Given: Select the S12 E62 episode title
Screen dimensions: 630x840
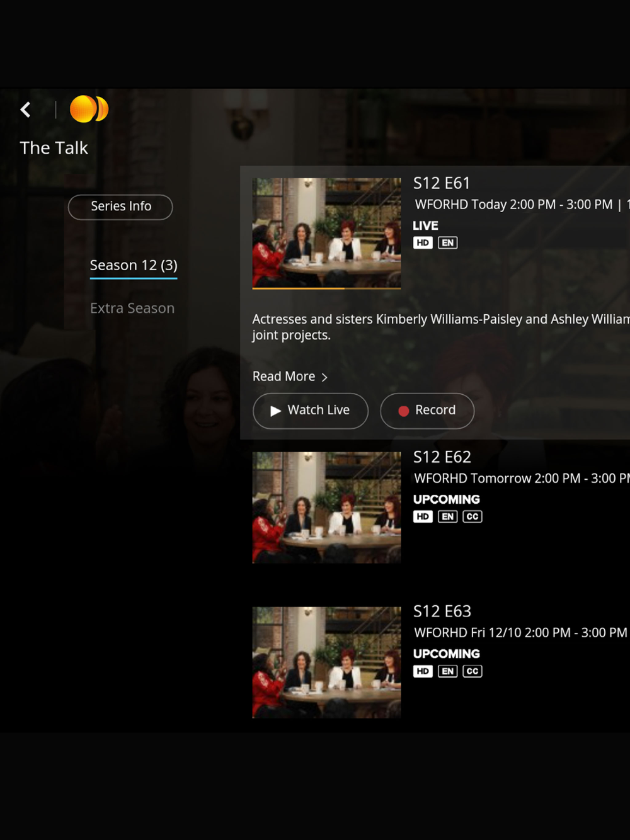Looking at the screenshot, I should [442, 457].
